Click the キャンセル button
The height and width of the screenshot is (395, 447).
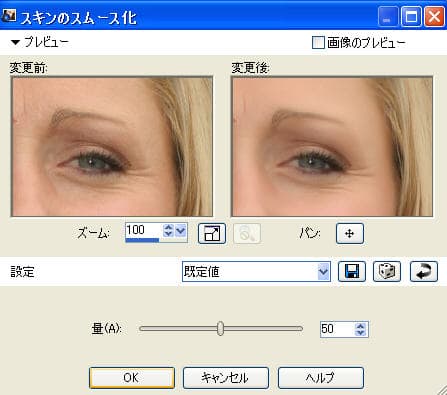click(226, 378)
